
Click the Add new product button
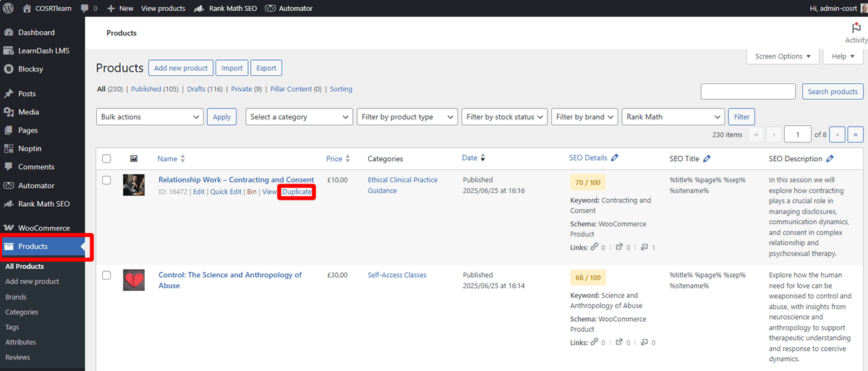point(181,68)
